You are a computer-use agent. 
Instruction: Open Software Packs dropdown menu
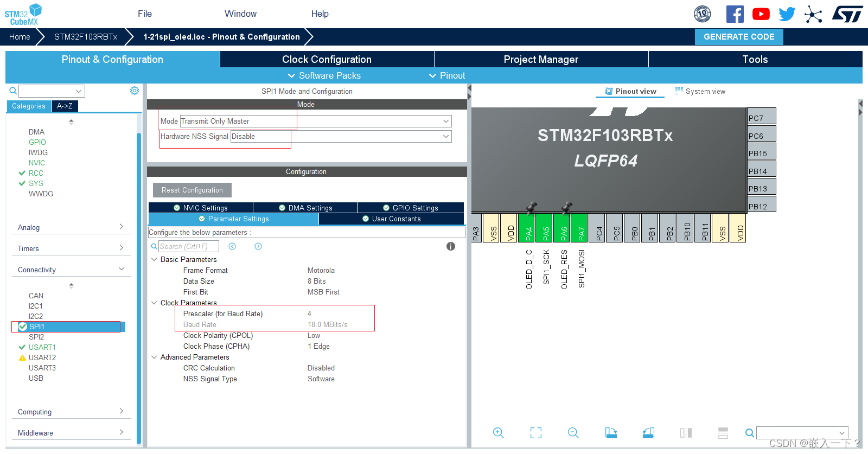click(324, 75)
